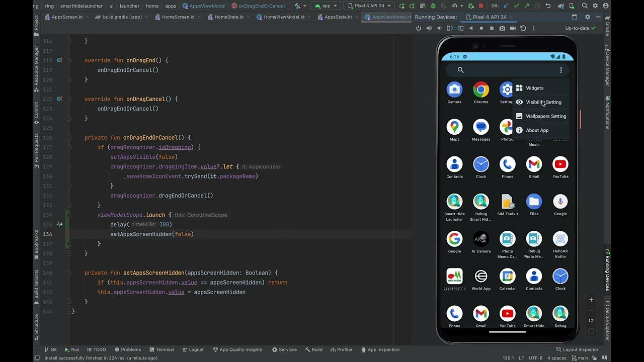
Task: Open Search Everywhere magnifier icon
Action: [585, 6]
